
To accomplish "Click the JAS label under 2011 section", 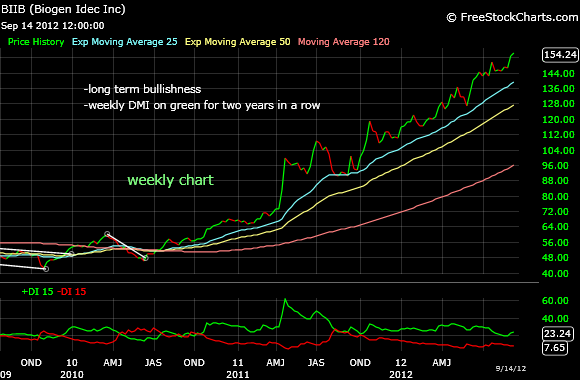I will [x=316, y=363].
